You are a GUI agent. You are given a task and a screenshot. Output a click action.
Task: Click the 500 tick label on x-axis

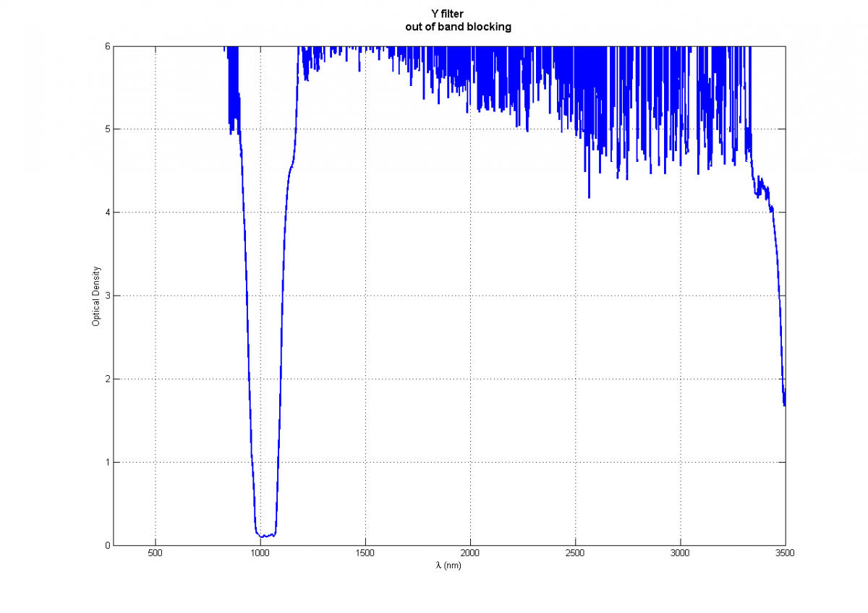(155, 554)
